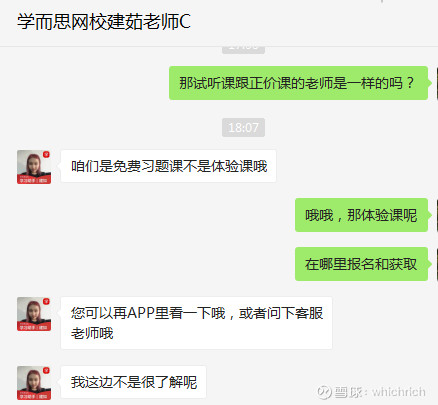Click red badge on avatar beside 咱们是免费习题课 message
Screen dimensions: 438x405
point(46,154)
